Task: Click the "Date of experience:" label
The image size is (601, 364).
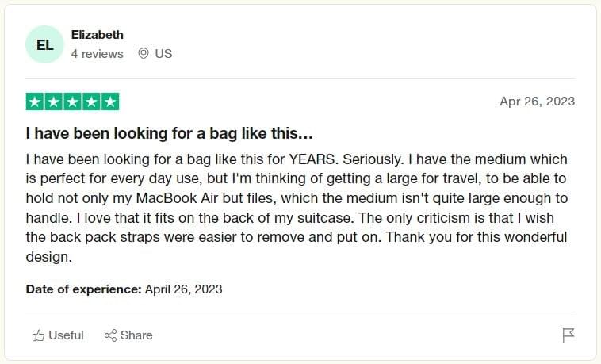Action: (x=83, y=289)
